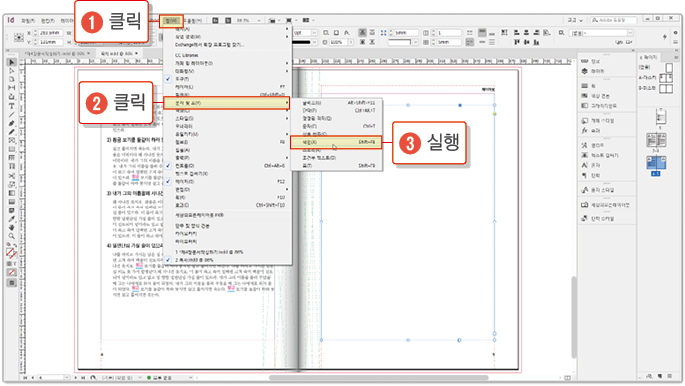Expand Type & Tables submenu entry

[226, 103]
